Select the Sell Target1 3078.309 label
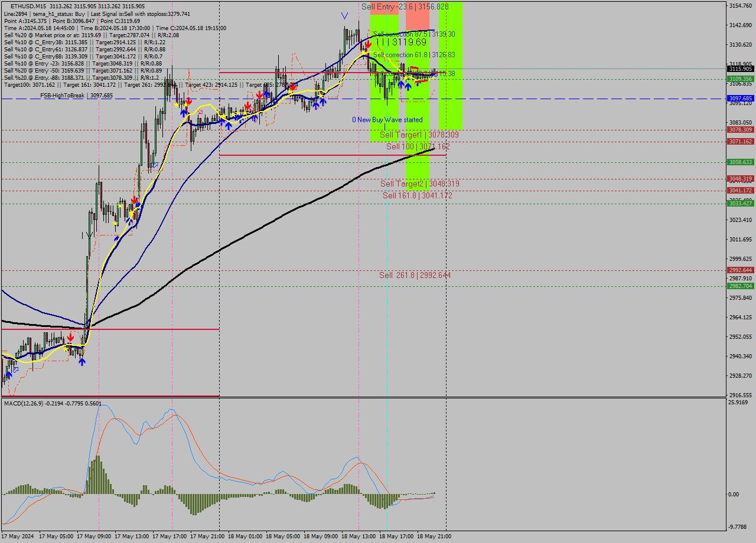756x543 pixels. click(419, 135)
